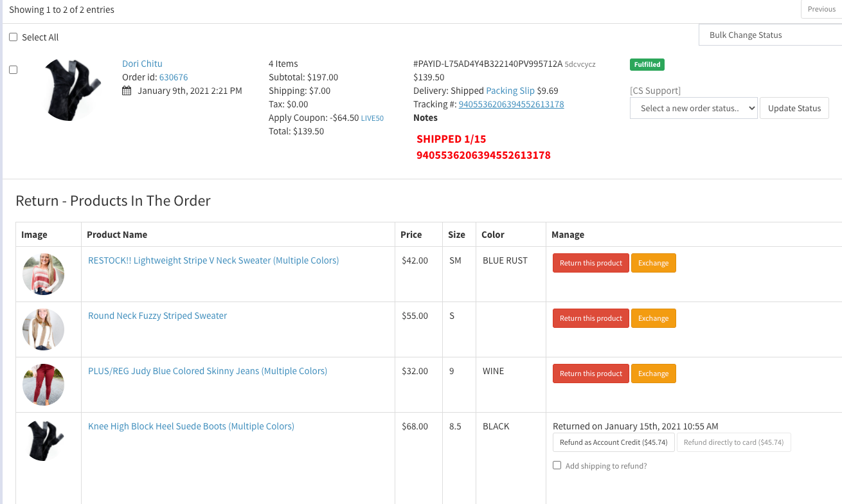Open the Knee High Block Heel Boots image
Screen dimensions: 842x504
pyautogui.click(x=45, y=440)
